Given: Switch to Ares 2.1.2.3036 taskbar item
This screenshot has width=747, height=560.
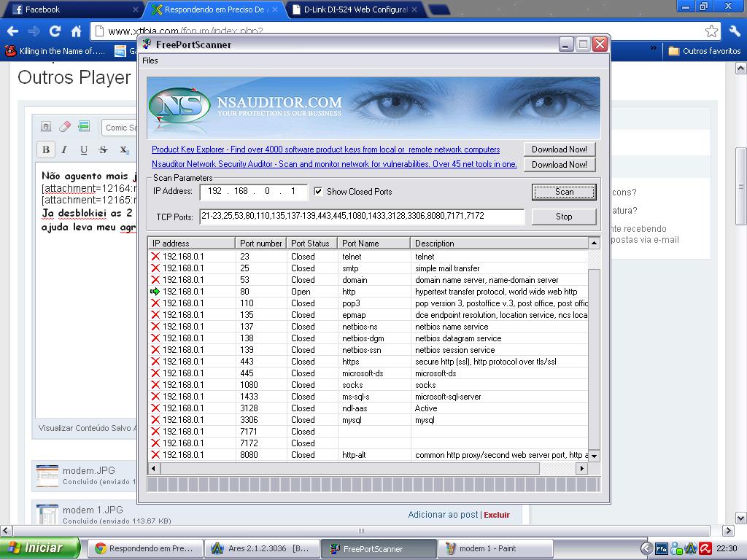Looking at the screenshot, I should (263, 548).
